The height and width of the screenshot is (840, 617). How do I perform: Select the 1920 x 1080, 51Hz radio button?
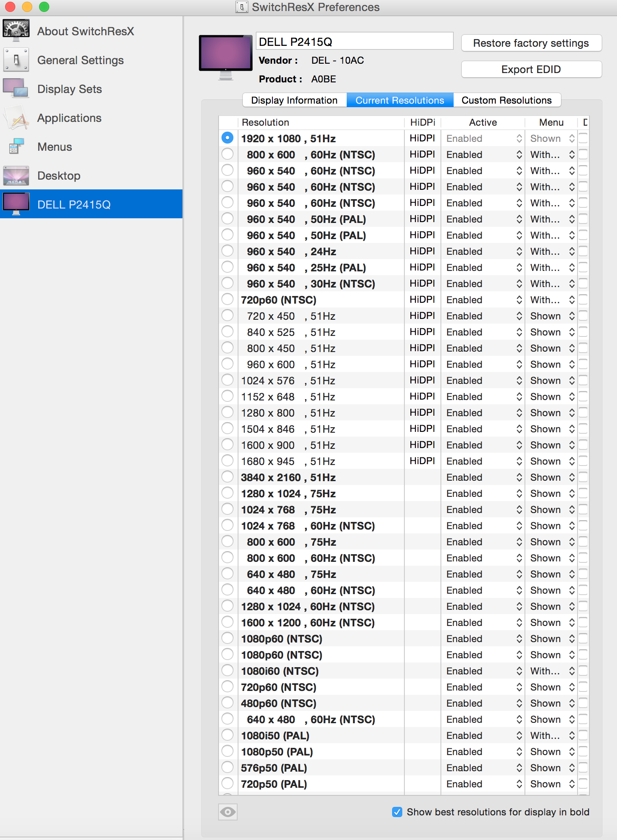(227, 138)
